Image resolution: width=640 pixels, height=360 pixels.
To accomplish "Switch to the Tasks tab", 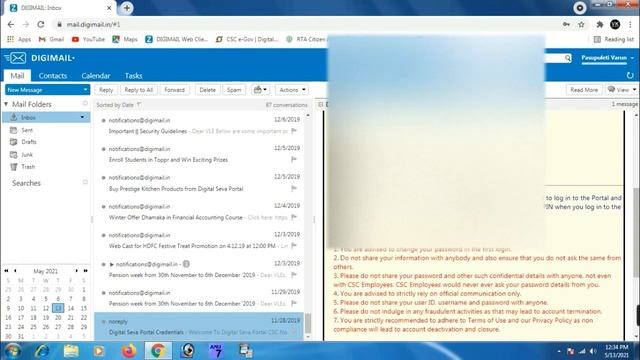I will coord(133,76).
